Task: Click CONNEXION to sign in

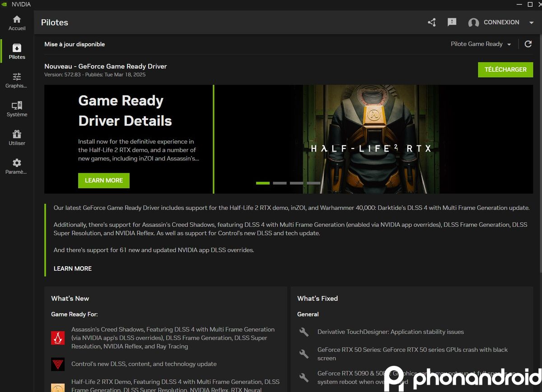Action: point(501,22)
